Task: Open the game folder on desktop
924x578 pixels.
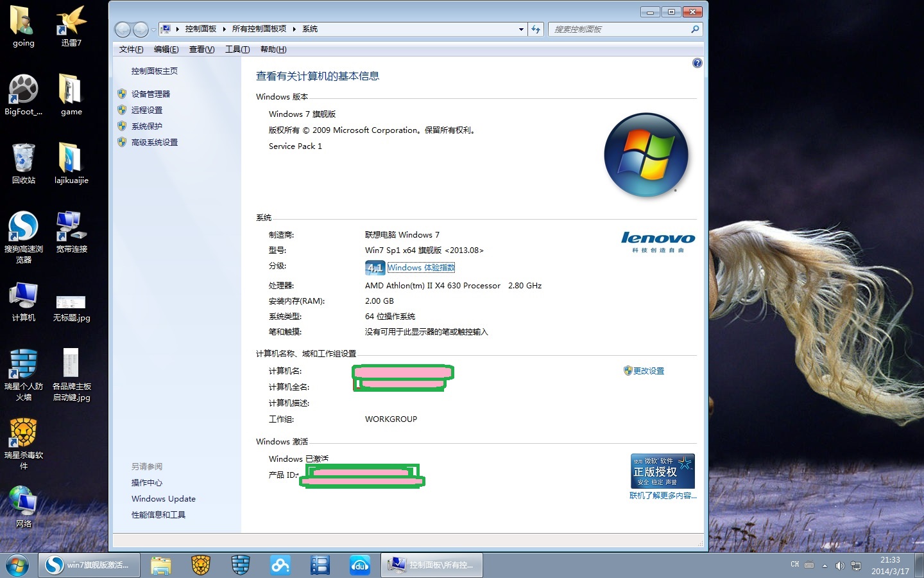Action: (x=71, y=94)
